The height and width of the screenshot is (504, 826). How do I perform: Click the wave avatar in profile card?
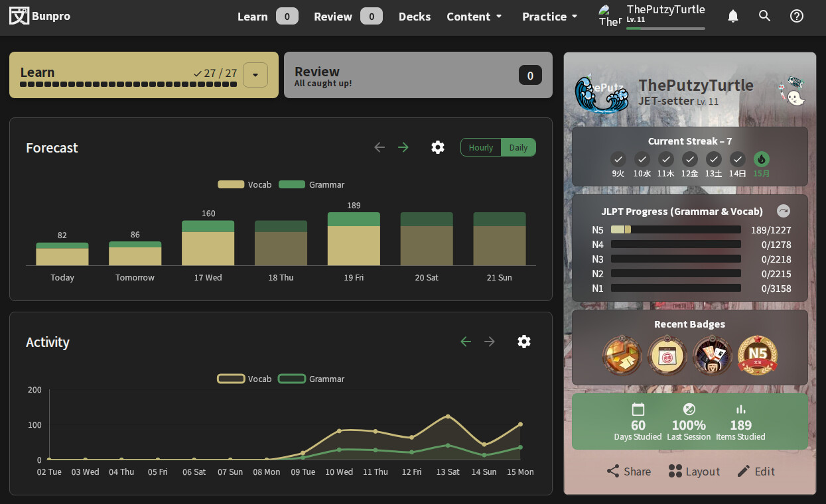(602, 94)
